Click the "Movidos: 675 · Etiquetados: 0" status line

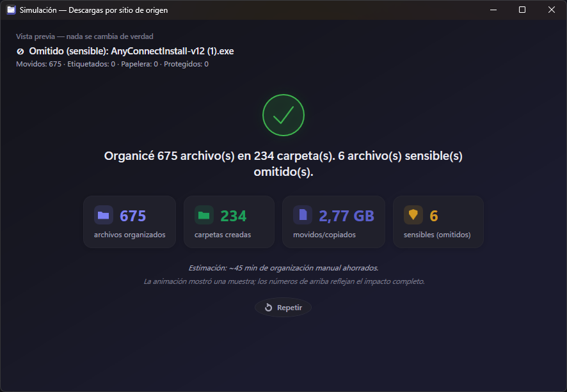pyautogui.click(x=112, y=65)
